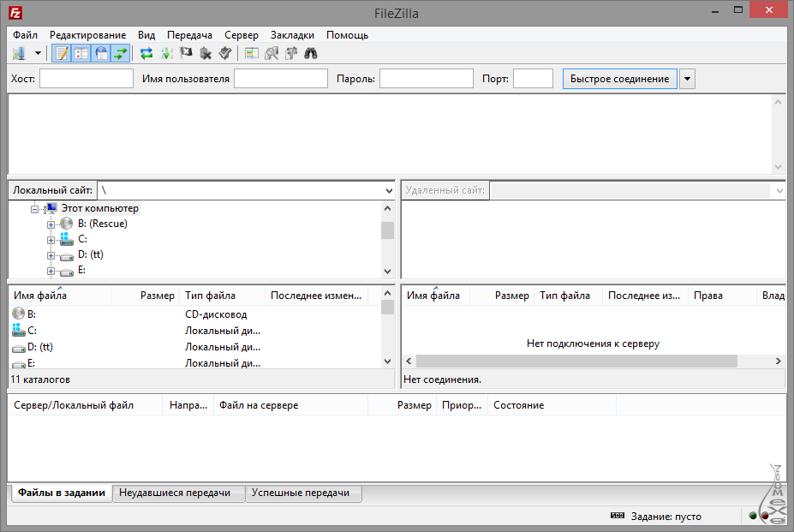Click the Порт input field
794x532 pixels.
pyautogui.click(x=533, y=79)
